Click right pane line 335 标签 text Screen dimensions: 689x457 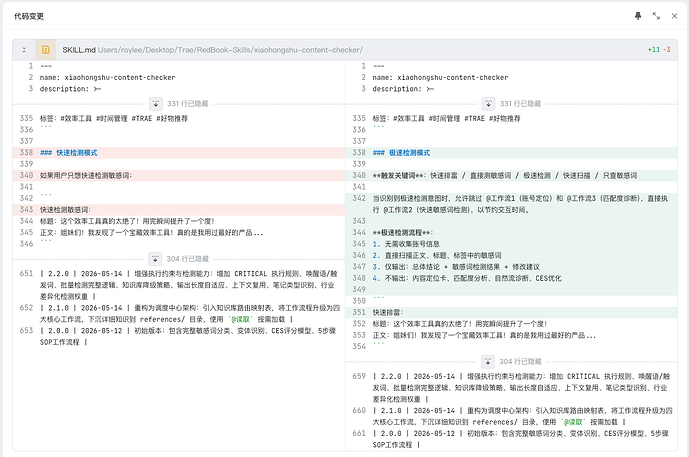point(446,119)
